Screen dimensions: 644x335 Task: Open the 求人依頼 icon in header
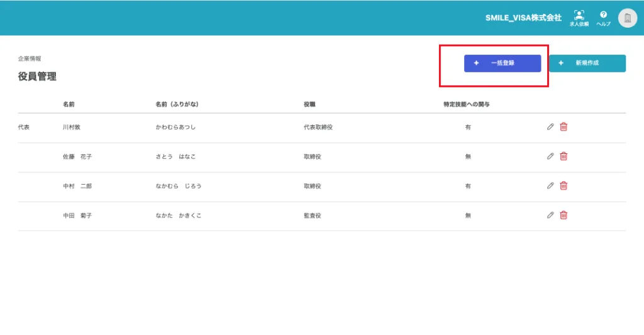(x=579, y=18)
